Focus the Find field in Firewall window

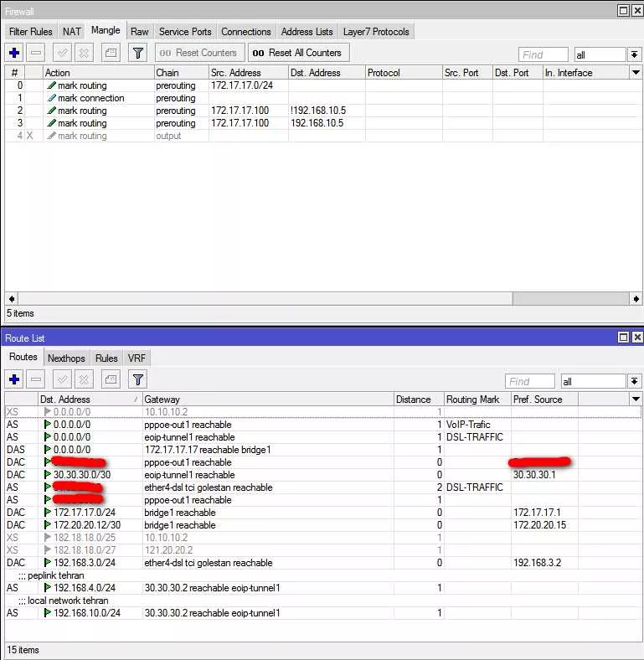[544, 54]
